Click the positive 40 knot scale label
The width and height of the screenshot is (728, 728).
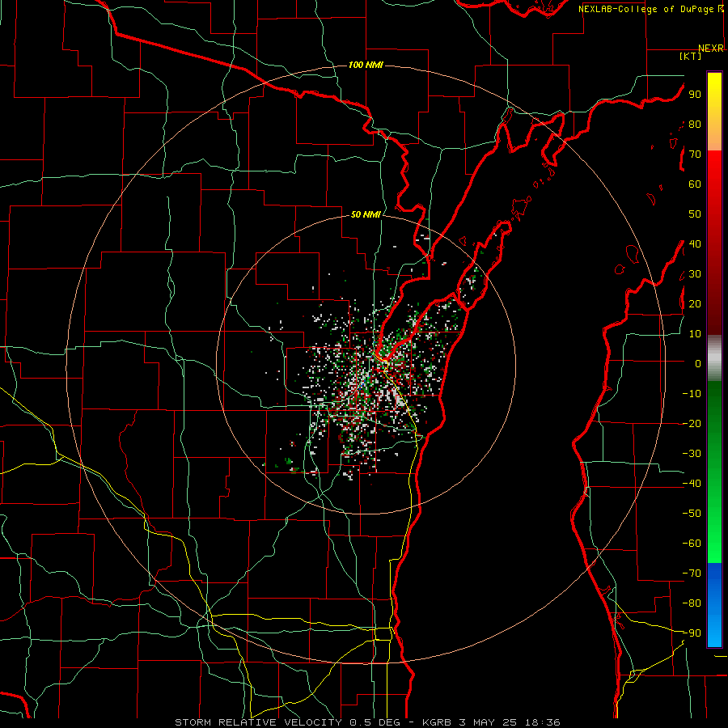coord(695,243)
